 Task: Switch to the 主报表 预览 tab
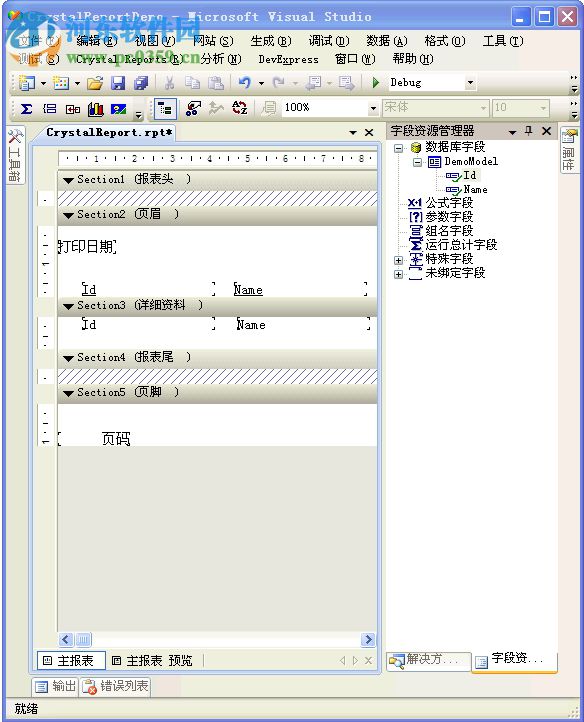(153, 661)
